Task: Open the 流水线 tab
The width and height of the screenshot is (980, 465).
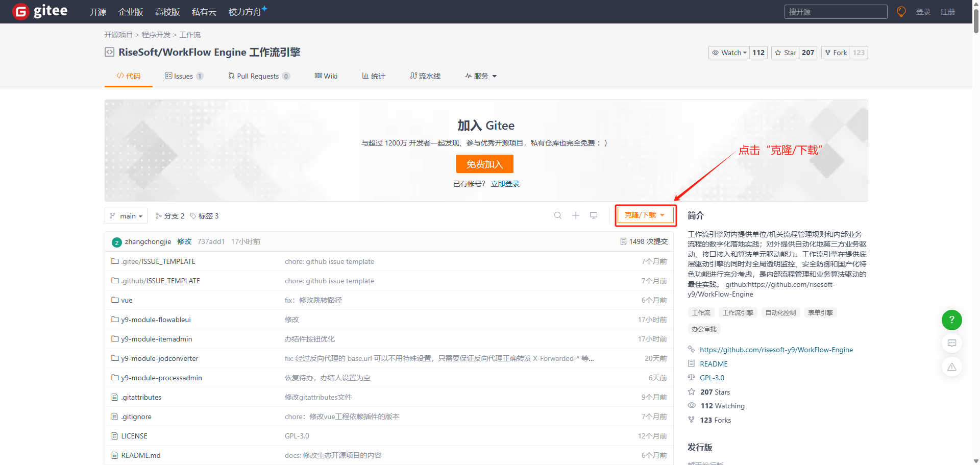Action: click(x=425, y=76)
